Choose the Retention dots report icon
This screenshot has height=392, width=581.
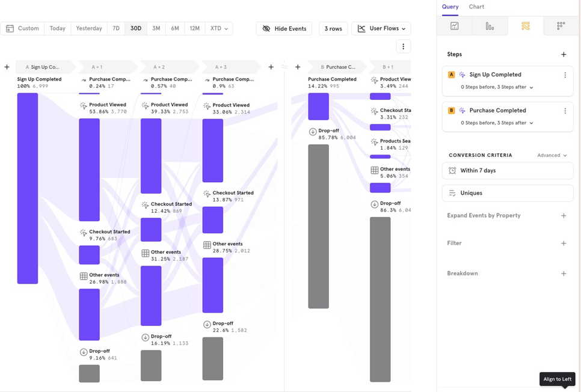coord(561,26)
